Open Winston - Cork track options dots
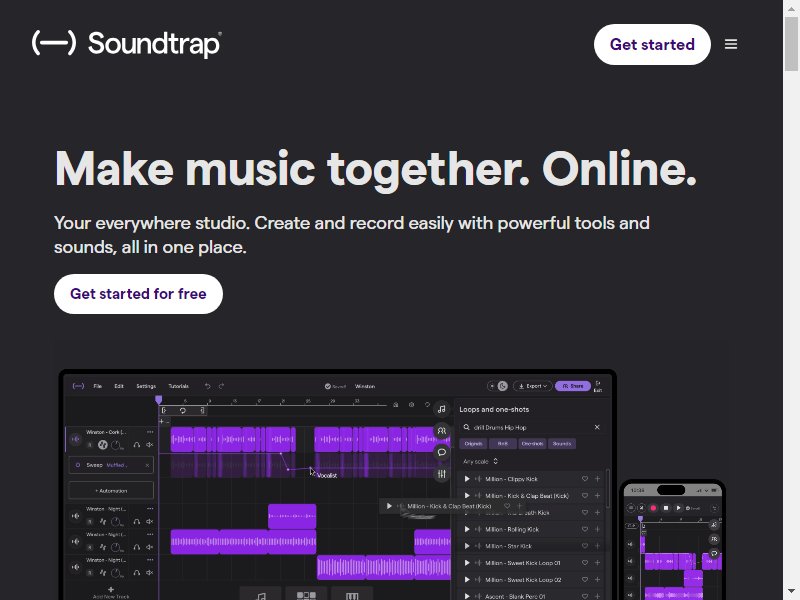Screen dimensions: 800x600 click(x=150, y=432)
